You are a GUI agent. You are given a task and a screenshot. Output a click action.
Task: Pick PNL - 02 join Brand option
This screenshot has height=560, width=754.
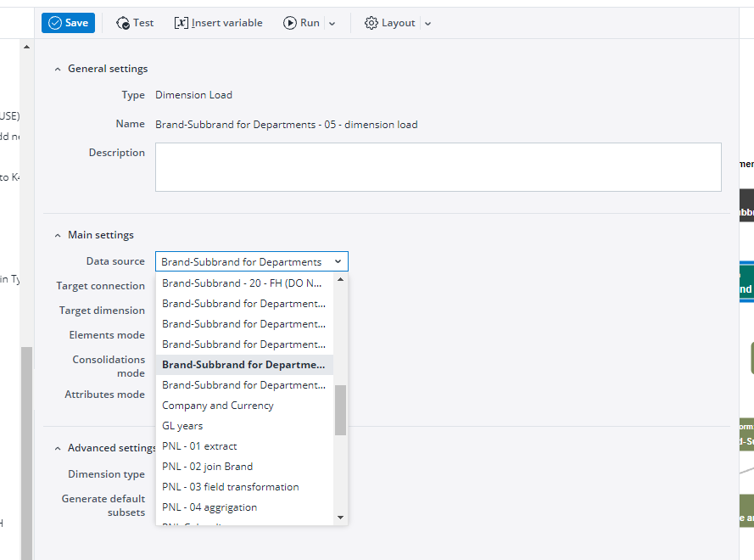207,467
